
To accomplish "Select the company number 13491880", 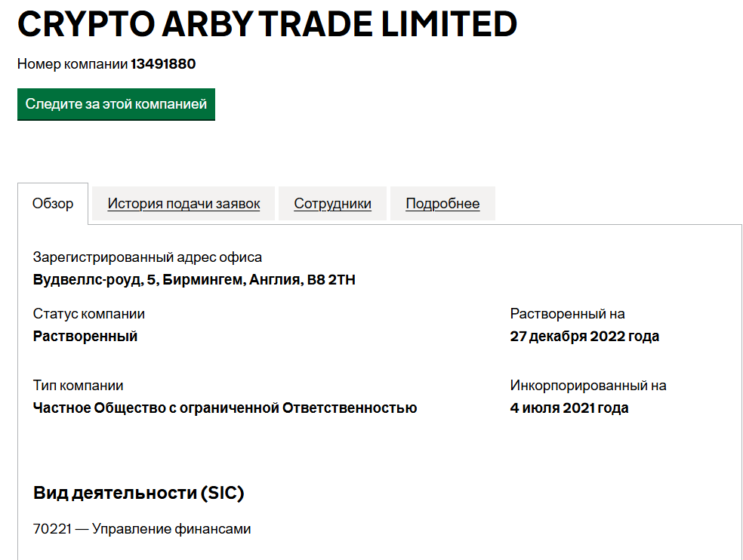I will 162,64.
